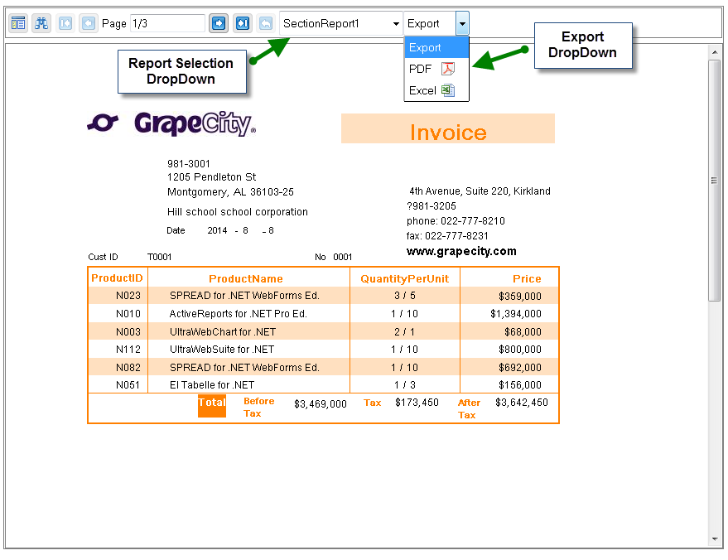Click quantity value 2 / 1

pos(404,332)
